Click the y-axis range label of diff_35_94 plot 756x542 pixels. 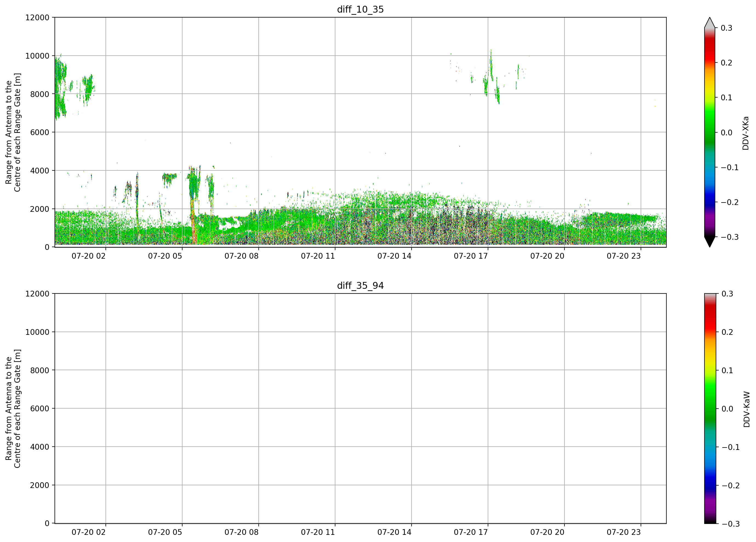point(13,409)
